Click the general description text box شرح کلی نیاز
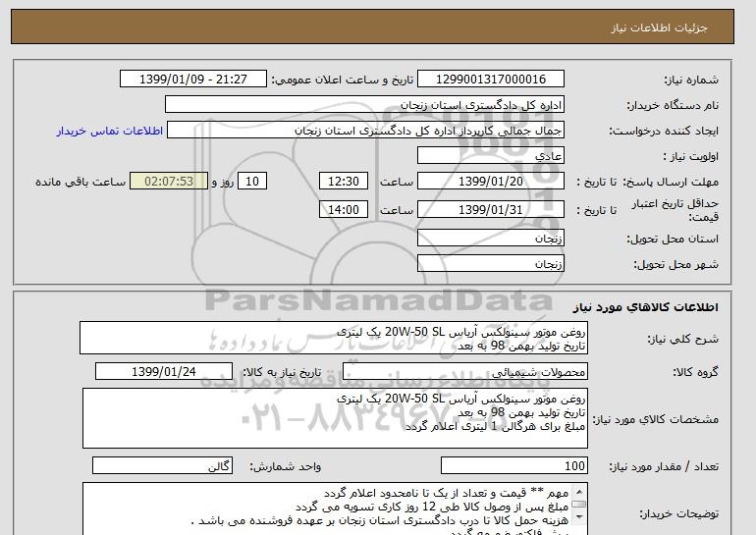This screenshot has width=756, height=535. (x=334, y=339)
